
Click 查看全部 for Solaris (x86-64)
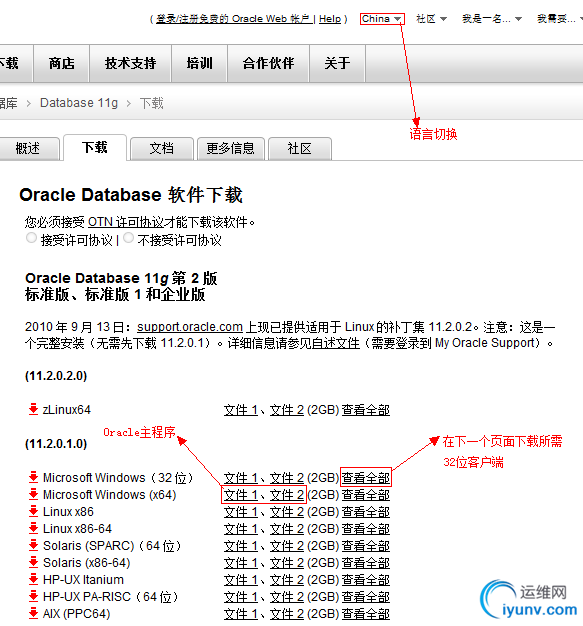coord(366,563)
